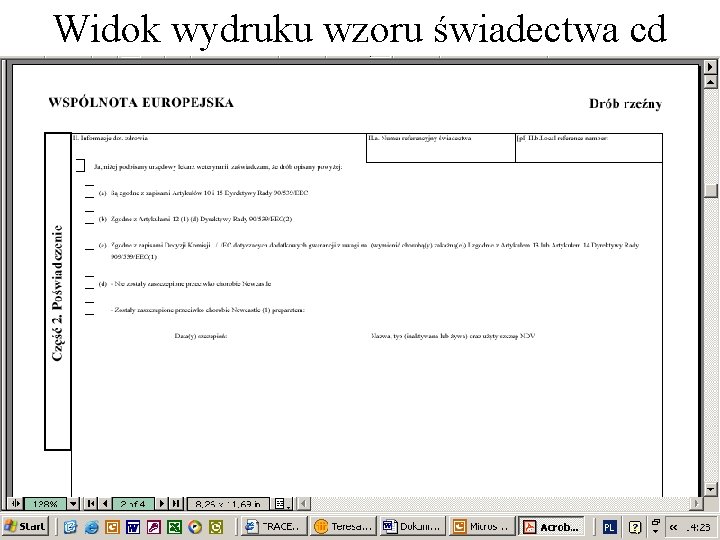Click the 'Zostały zaszczepione przeciwko chorobie Newcastle' line

208,310
